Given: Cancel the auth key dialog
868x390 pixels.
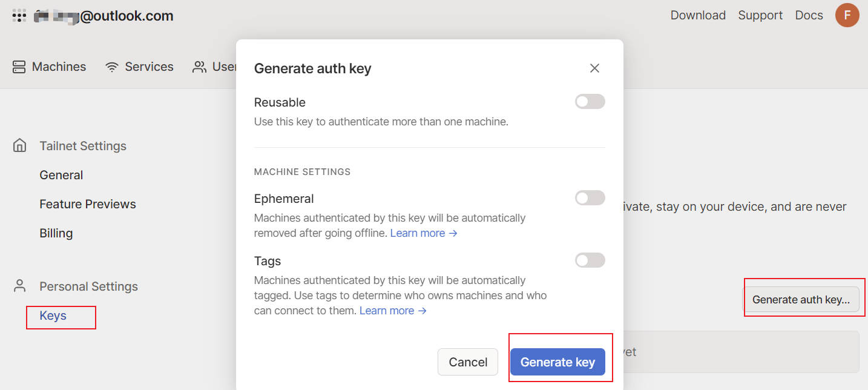Looking at the screenshot, I should 468,362.
